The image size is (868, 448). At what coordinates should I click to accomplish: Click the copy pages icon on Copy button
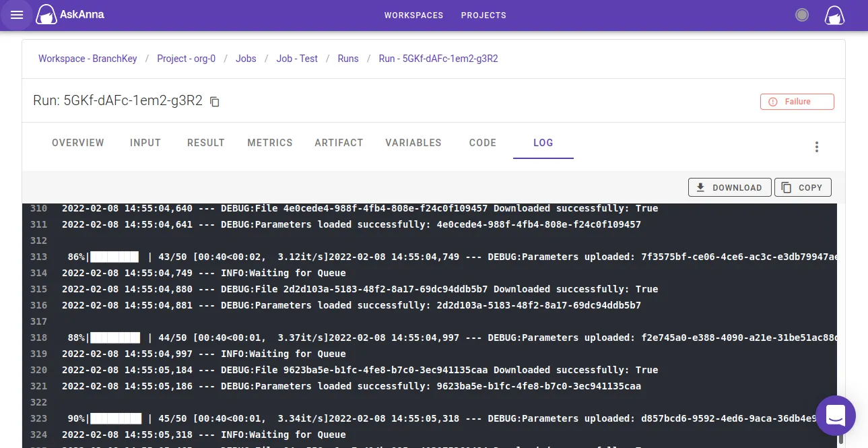(787, 187)
